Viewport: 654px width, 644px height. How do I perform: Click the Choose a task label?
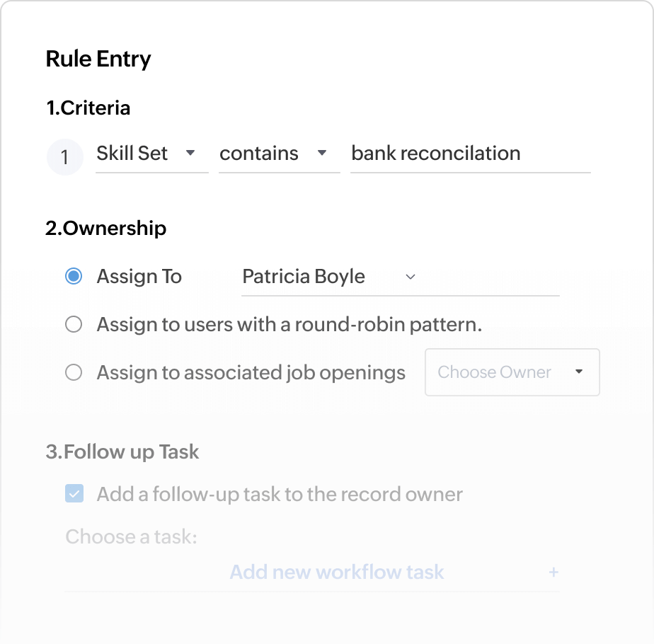(131, 537)
